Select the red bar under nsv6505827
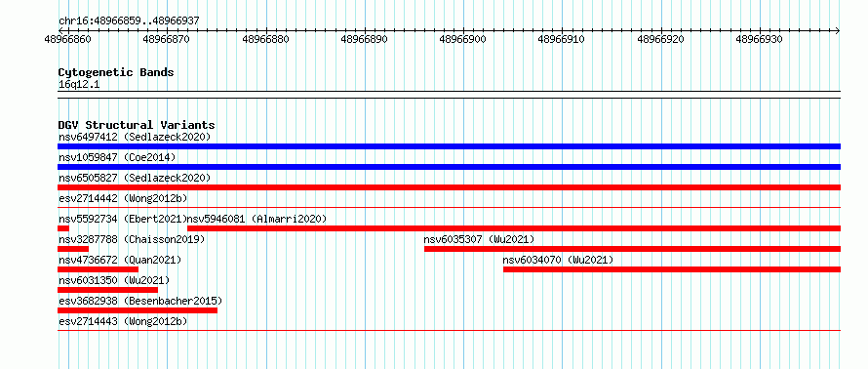 click(x=449, y=187)
